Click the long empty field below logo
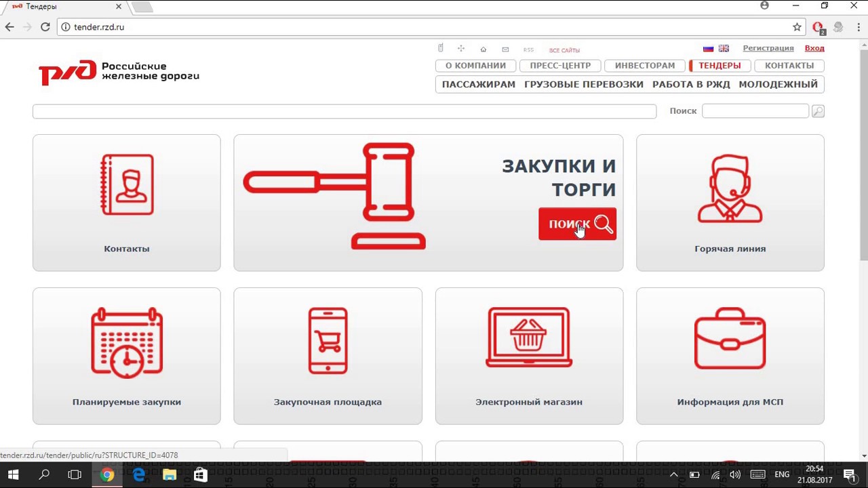This screenshot has height=488, width=868. (344, 111)
